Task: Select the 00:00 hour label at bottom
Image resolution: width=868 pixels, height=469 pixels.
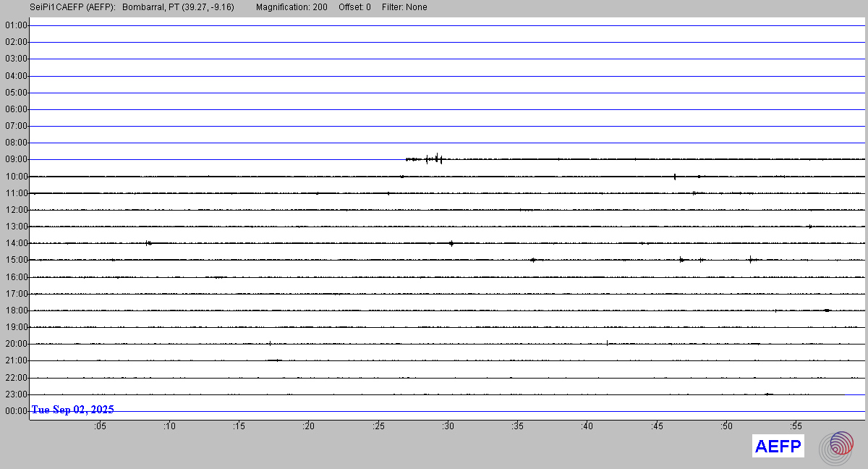Action: click(16, 411)
